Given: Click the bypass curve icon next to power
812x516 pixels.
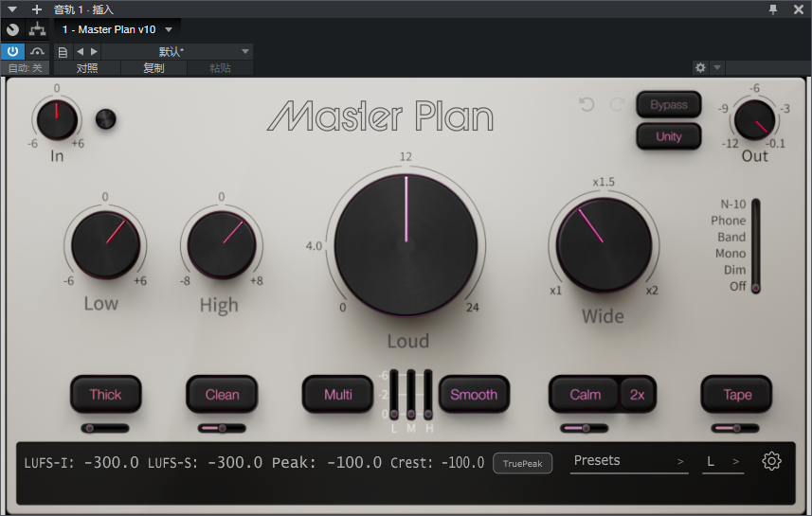Looking at the screenshot, I should [x=37, y=51].
